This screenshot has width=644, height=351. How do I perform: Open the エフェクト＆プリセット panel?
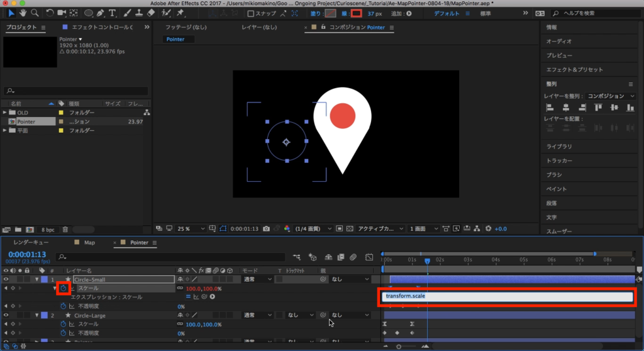coord(574,70)
